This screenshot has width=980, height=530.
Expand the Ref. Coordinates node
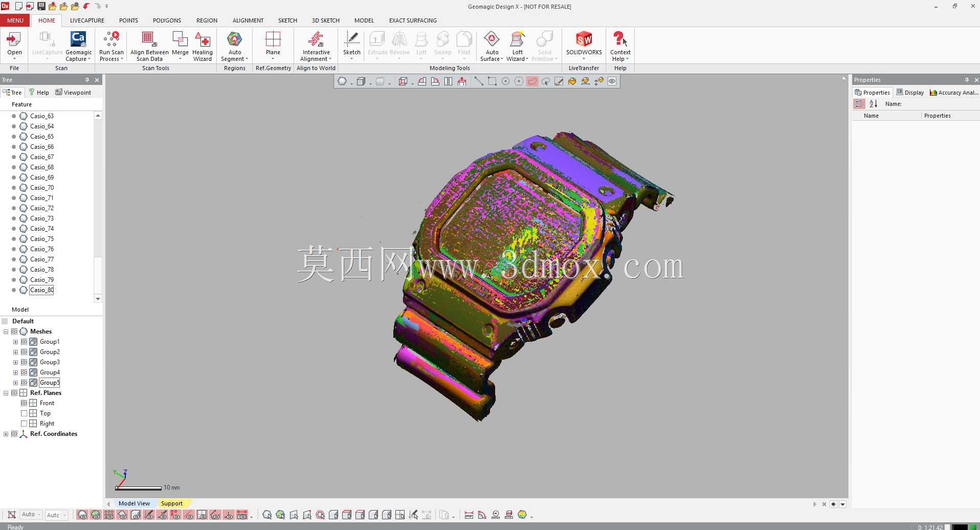(6, 434)
